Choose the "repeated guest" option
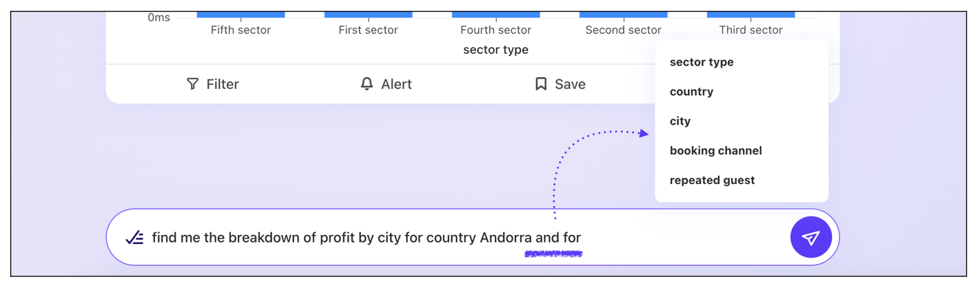Screen dimensions: 980x288 point(712,181)
